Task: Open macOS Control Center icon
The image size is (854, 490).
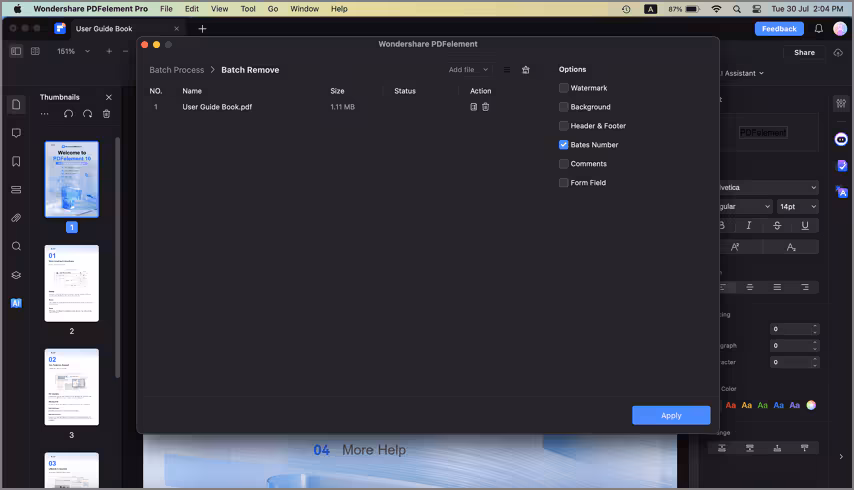Action: tap(757, 9)
